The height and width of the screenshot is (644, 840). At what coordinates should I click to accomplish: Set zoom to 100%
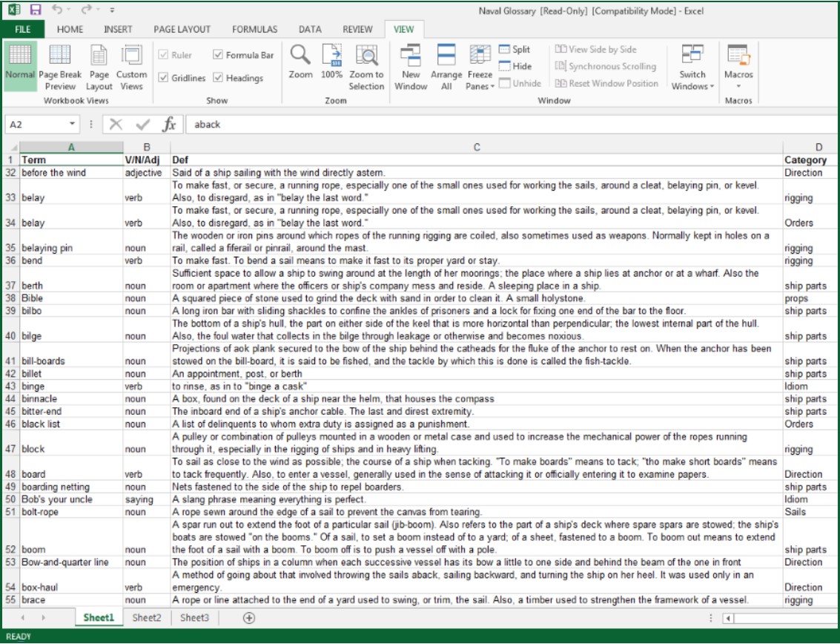331,58
